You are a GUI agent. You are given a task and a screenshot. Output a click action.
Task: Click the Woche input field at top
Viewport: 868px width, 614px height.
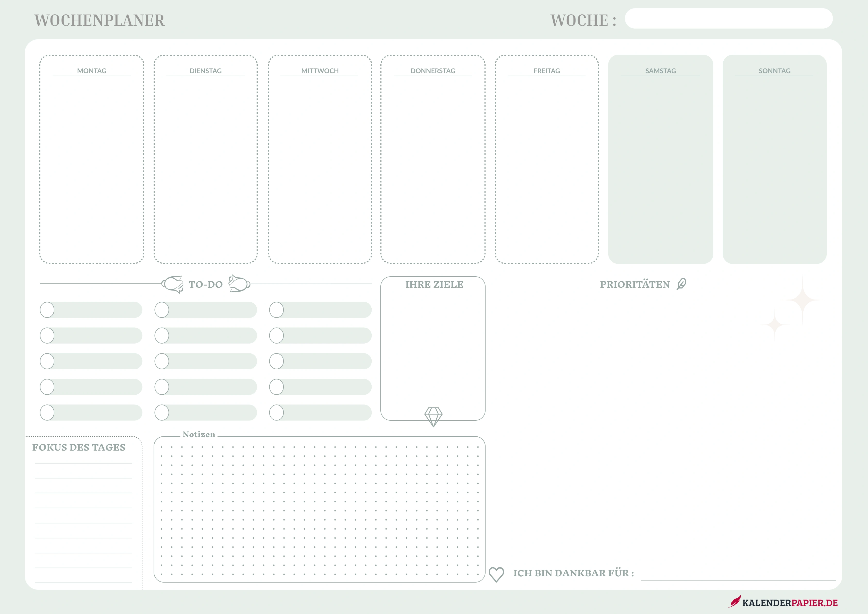729,19
